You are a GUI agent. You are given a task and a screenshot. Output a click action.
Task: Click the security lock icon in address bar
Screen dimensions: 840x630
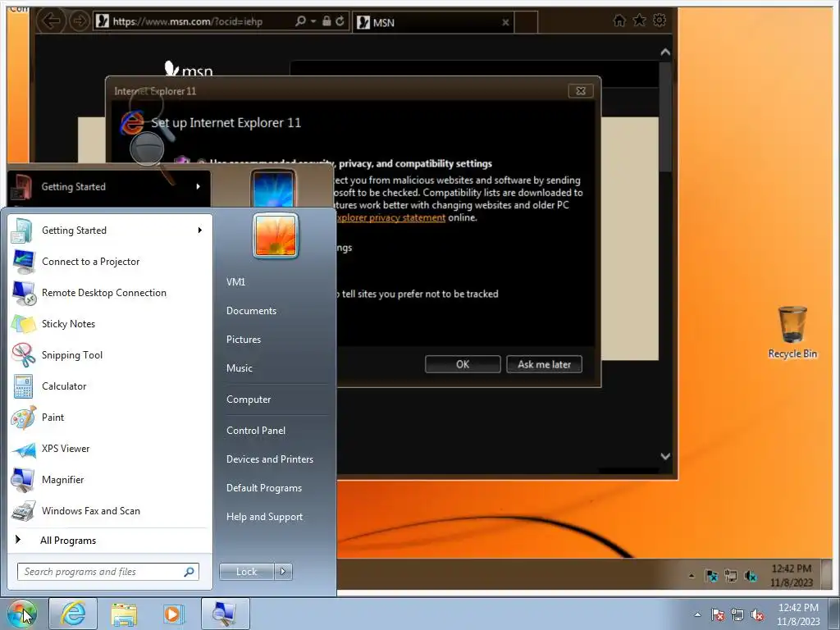click(326, 21)
